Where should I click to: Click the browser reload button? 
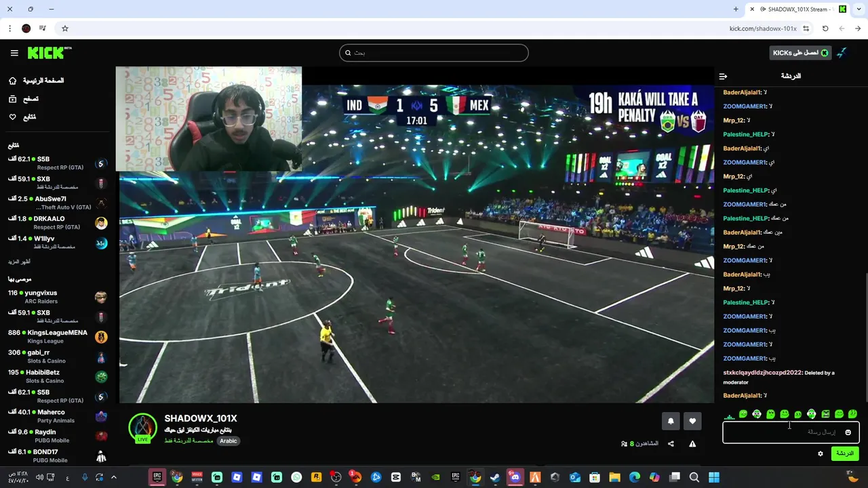(x=825, y=28)
